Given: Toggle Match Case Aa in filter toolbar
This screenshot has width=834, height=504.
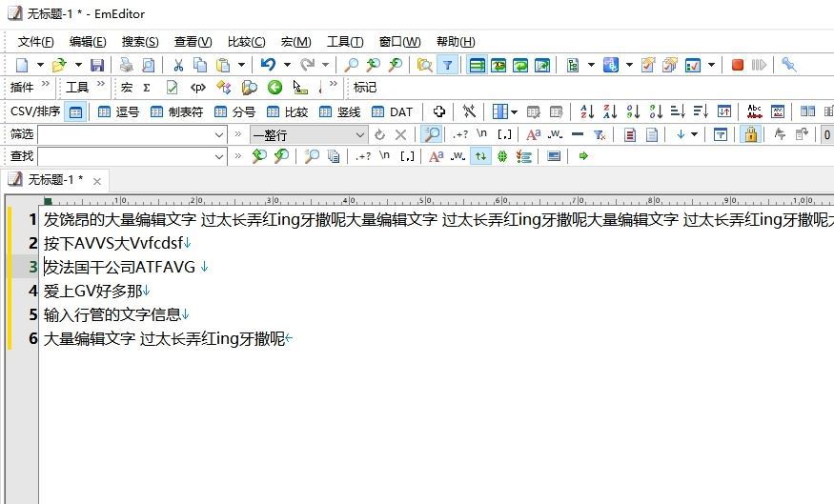Looking at the screenshot, I should (x=533, y=134).
